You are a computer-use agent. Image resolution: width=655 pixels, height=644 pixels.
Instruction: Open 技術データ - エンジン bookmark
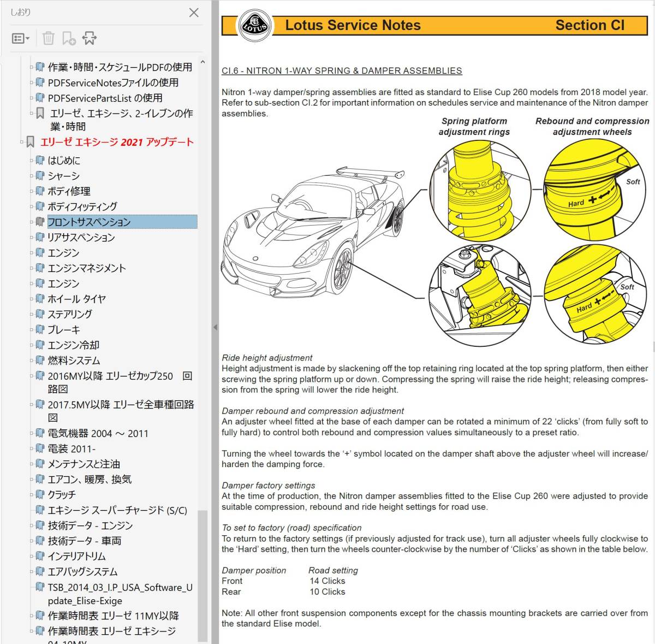tap(90, 525)
